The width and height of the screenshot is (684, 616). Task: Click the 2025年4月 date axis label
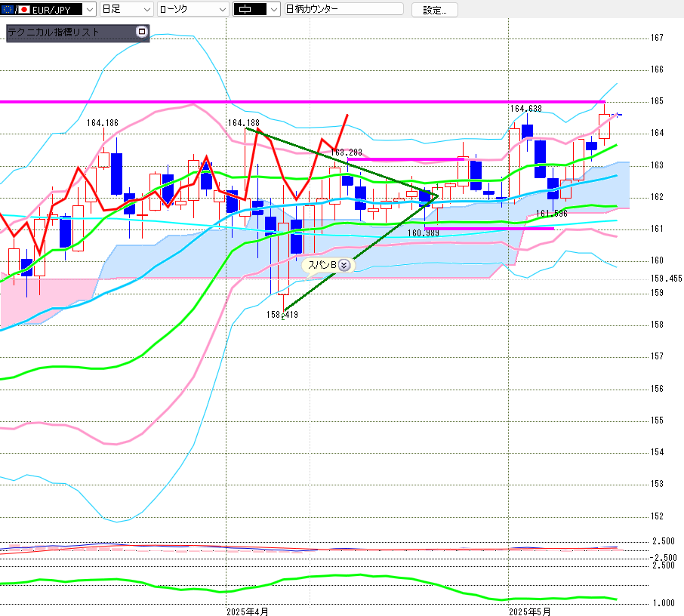248,611
